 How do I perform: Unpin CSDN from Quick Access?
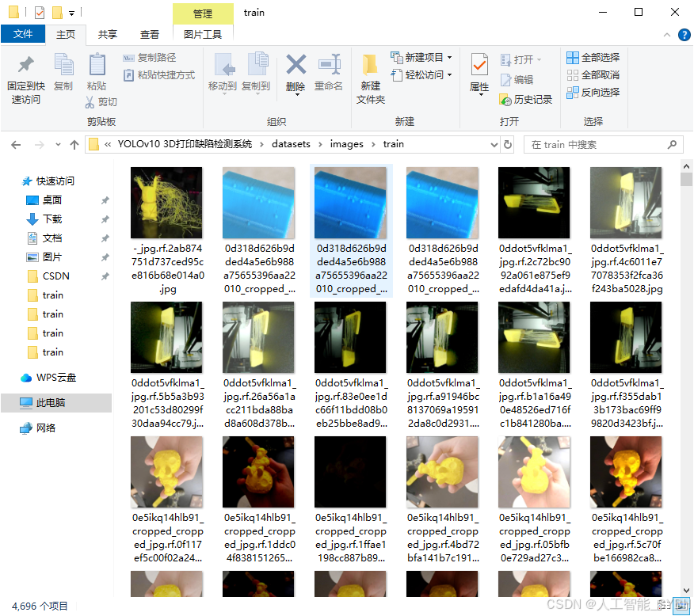[106, 276]
